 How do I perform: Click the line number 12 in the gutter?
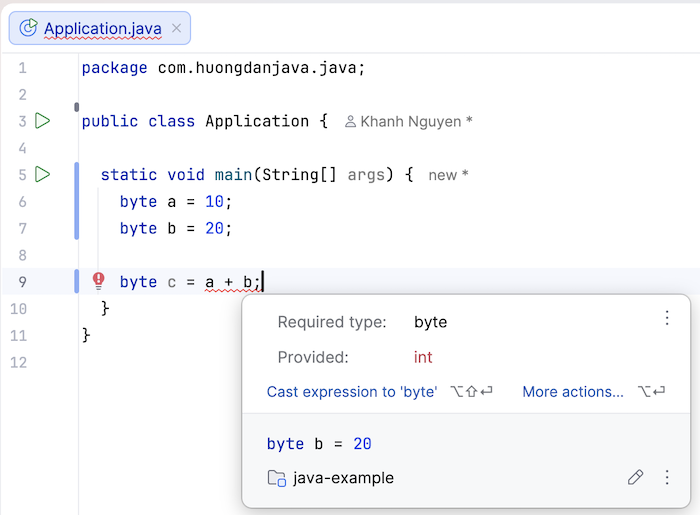[x=18, y=362]
